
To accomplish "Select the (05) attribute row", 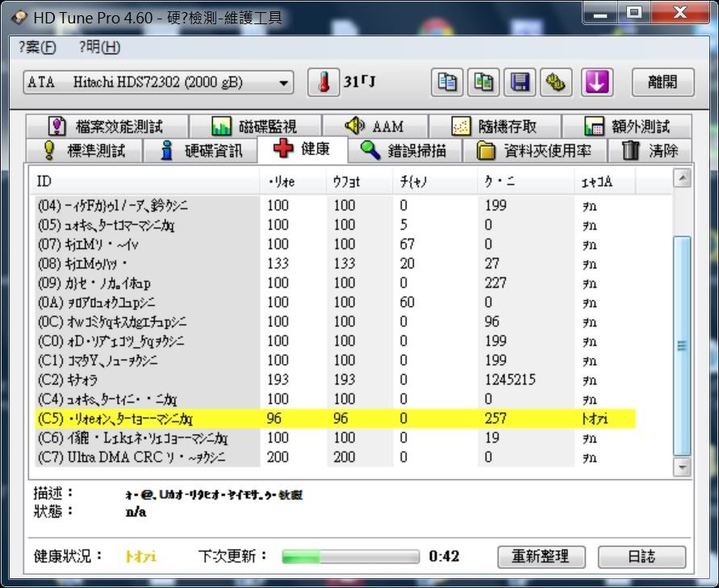I will click(x=335, y=224).
